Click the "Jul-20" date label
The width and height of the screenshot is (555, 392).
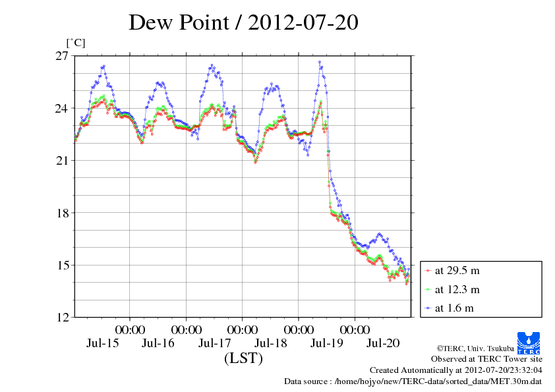click(x=383, y=343)
